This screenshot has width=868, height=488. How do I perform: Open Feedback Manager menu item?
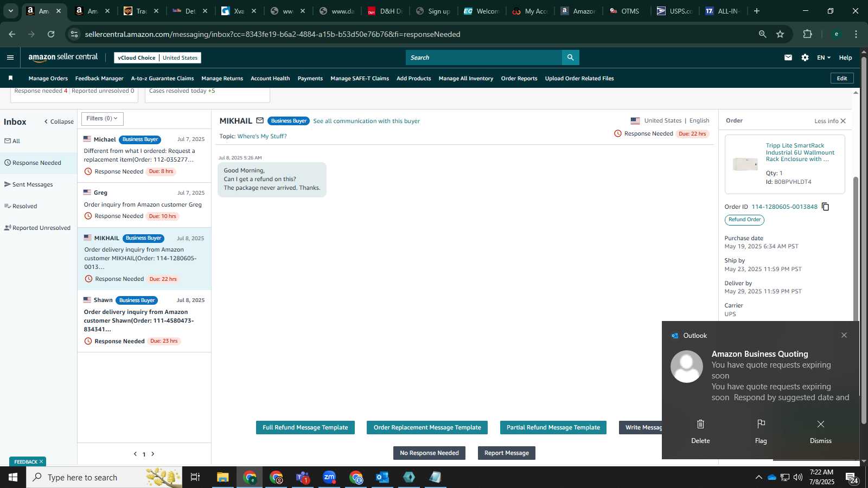click(99, 79)
